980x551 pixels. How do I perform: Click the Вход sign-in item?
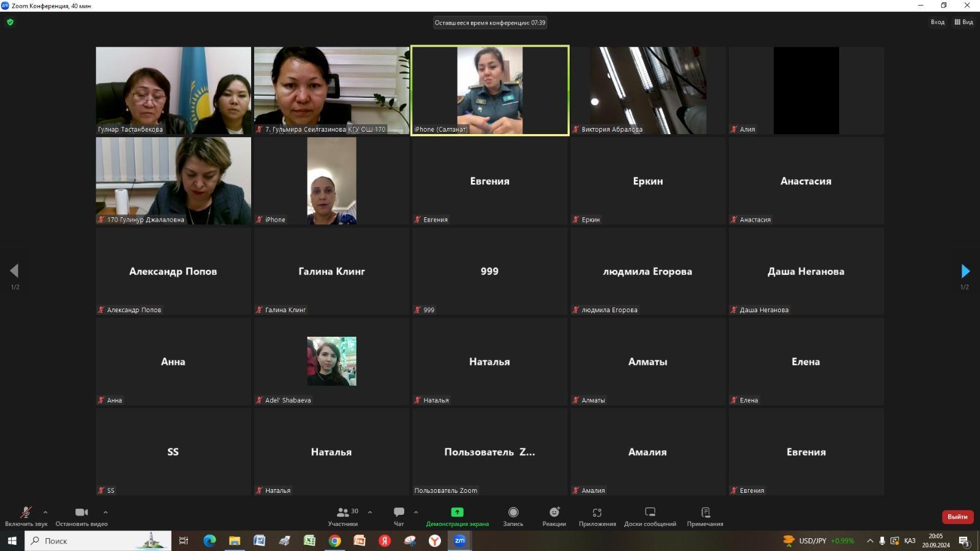point(937,22)
